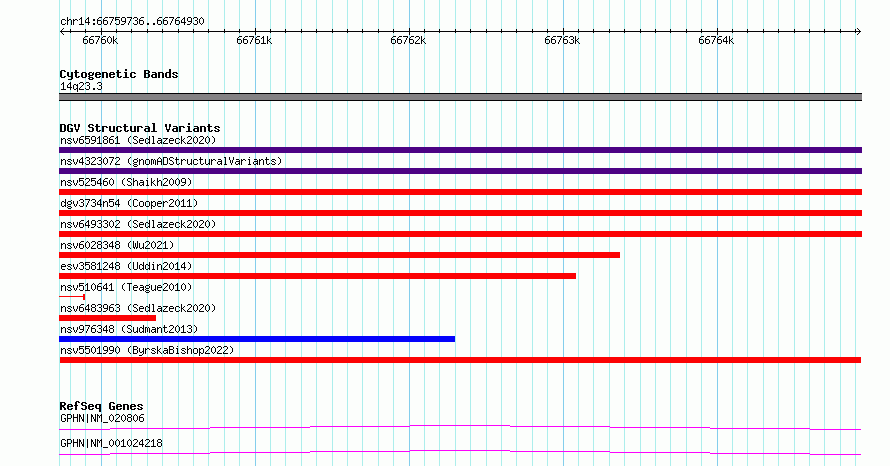Click the nsv6591861 (Sedlazeck2020) variant label
The width and height of the screenshot is (890, 466).
click(138, 140)
